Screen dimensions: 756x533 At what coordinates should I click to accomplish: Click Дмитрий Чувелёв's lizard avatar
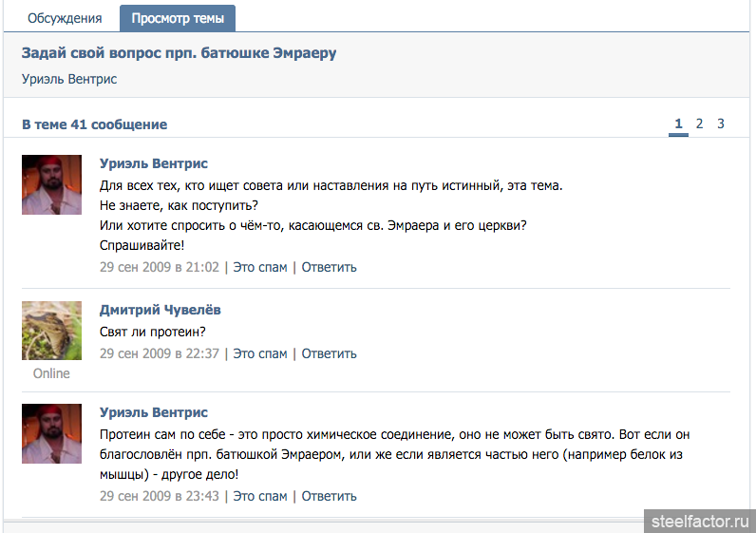[51, 331]
